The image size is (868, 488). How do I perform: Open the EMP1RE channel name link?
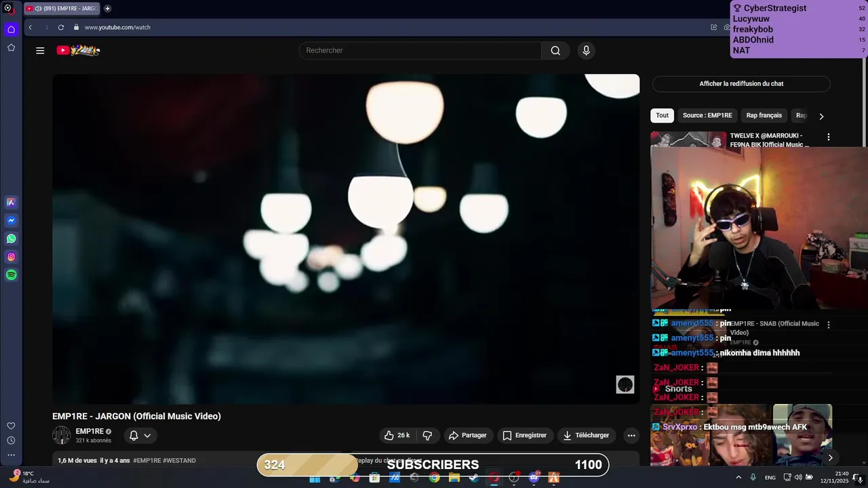coord(90,431)
